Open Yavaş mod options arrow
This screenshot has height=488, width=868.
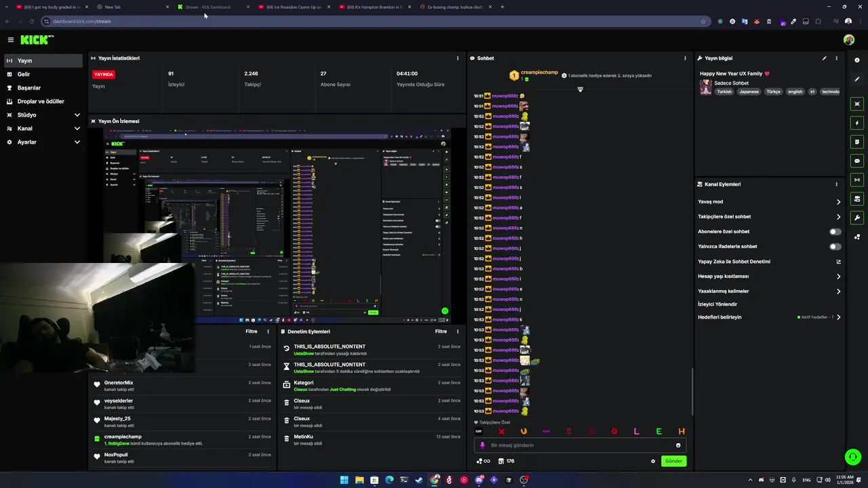point(838,202)
